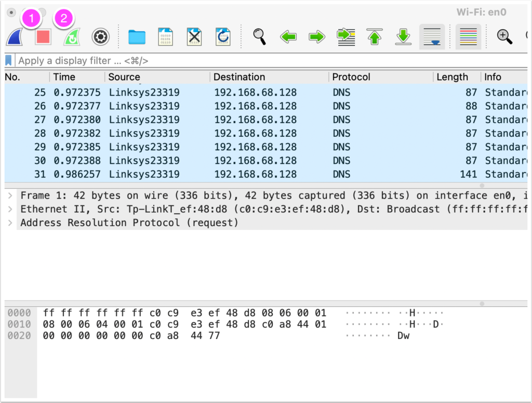Expand the Ethernet II tree row
532x403 pixels.
tap(10, 210)
